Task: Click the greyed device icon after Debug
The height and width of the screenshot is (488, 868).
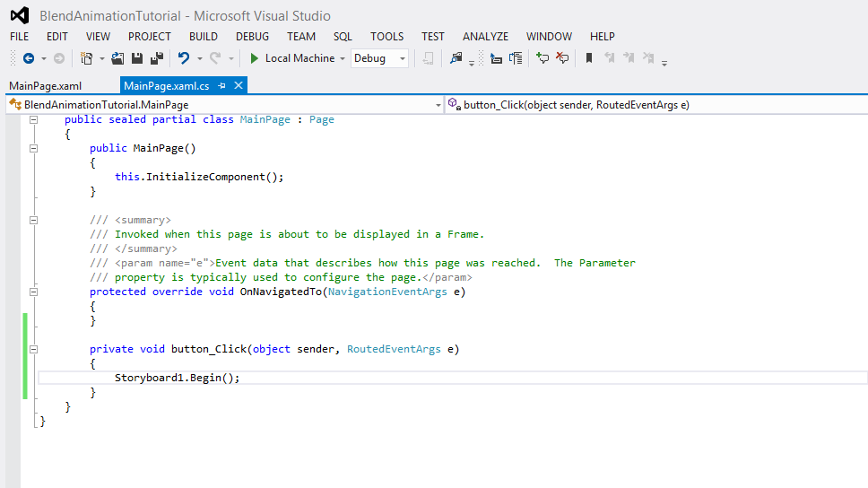Action: (428, 58)
